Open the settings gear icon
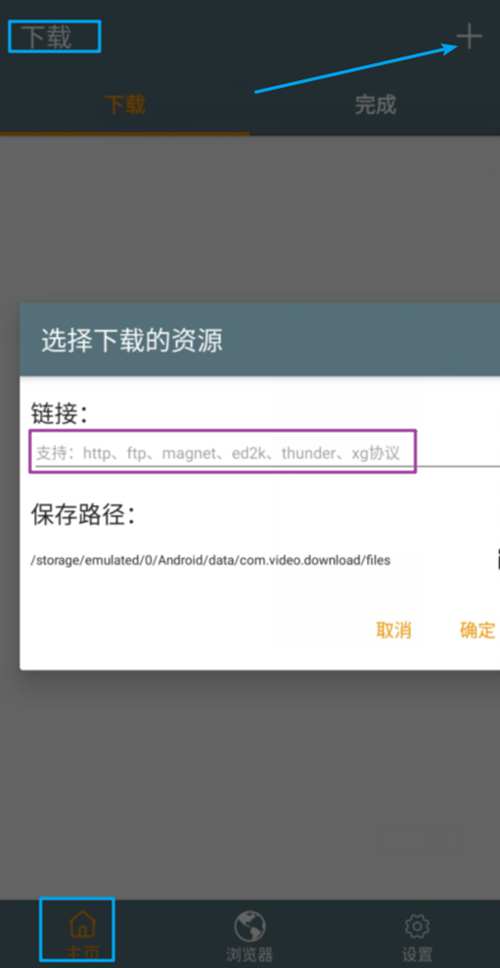This screenshot has height=968, width=500. [x=417, y=926]
